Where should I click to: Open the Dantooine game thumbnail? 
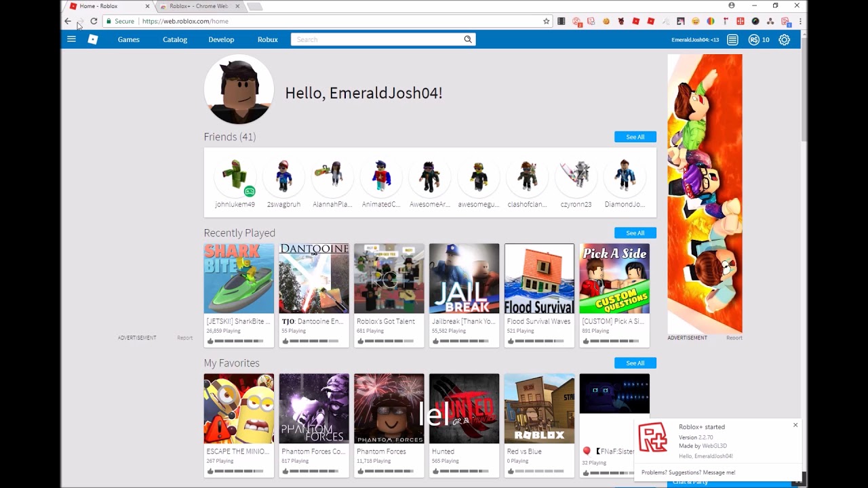(314, 279)
